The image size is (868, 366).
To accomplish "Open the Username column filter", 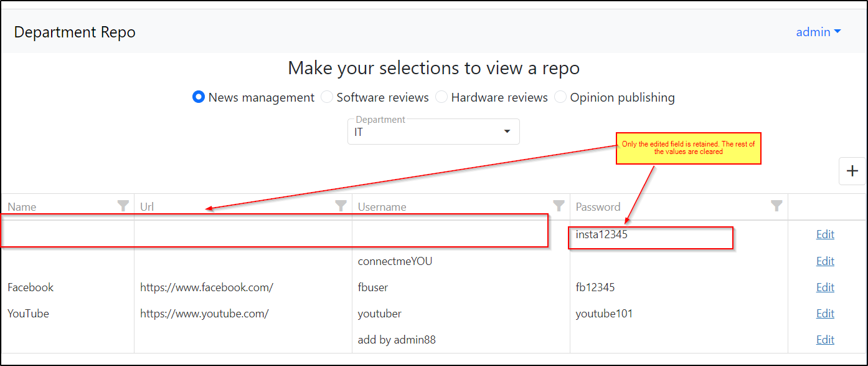I will tap(559, 206).
